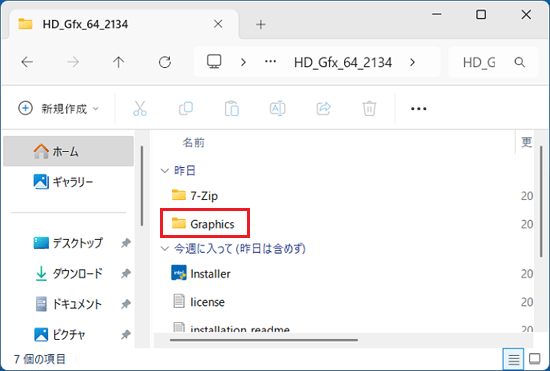The height and width of the screenshot is (371, 550).
Task: Click the Paste clipboard icon
Action: tap(232, 108)
